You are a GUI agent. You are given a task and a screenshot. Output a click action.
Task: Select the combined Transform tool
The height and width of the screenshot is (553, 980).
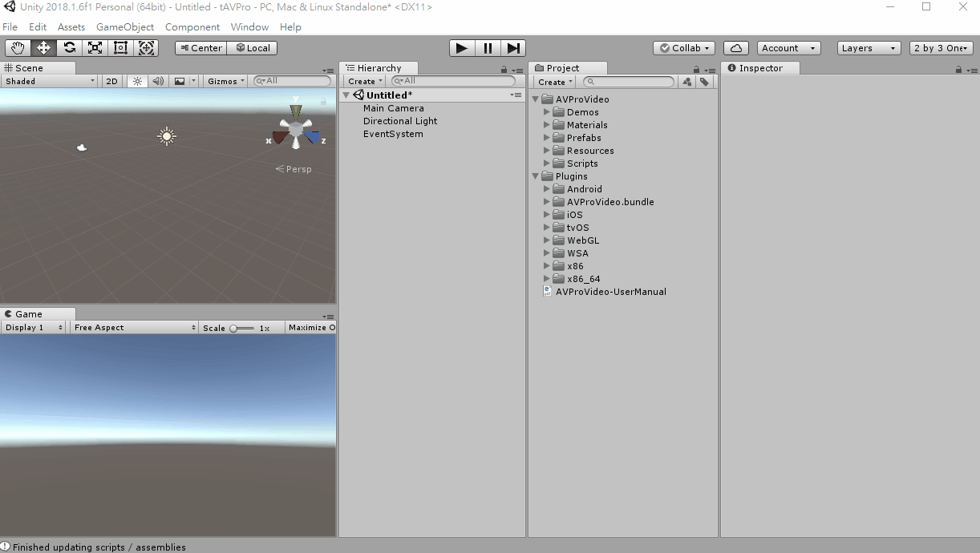point(146,48)
